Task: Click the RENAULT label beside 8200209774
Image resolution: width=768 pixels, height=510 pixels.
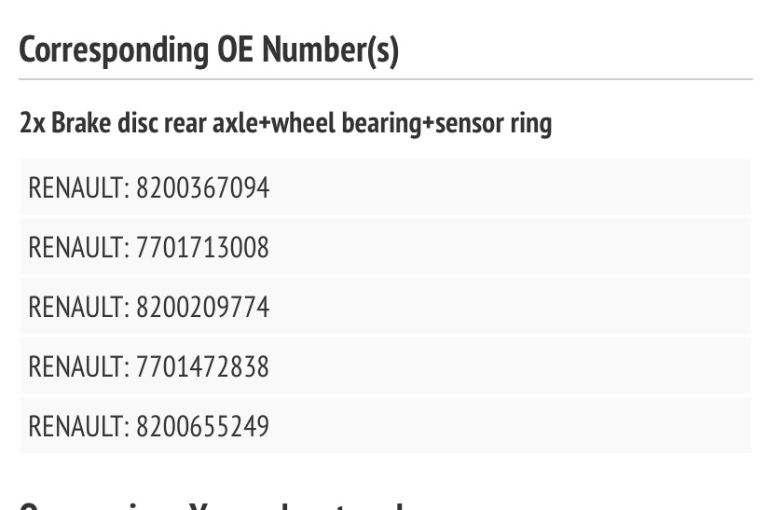Action: 76,307
